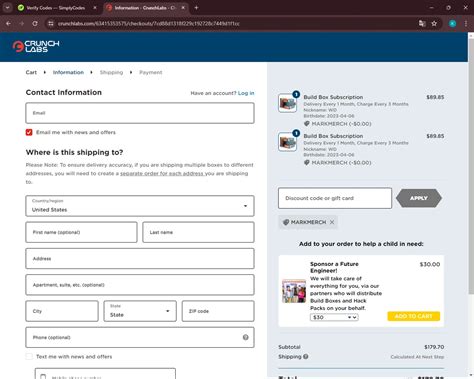Open the $30 sponsor amount dropdown
This screenshot has height=379, width=474.
point(334,317)
